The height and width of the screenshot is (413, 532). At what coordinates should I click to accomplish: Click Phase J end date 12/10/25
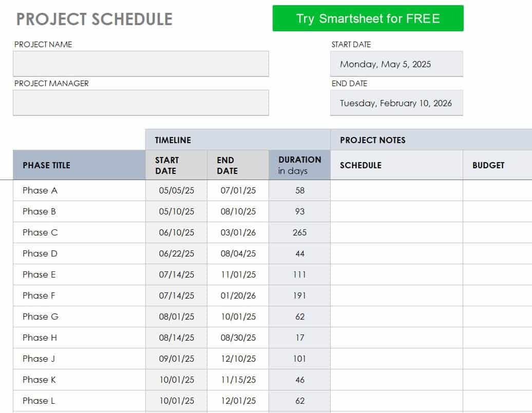tap(238, 359)
